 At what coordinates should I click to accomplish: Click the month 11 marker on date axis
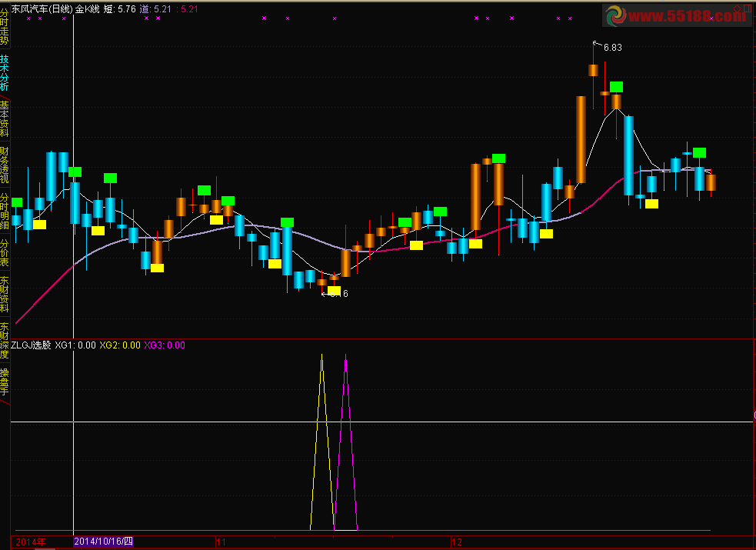coord(221,542)
